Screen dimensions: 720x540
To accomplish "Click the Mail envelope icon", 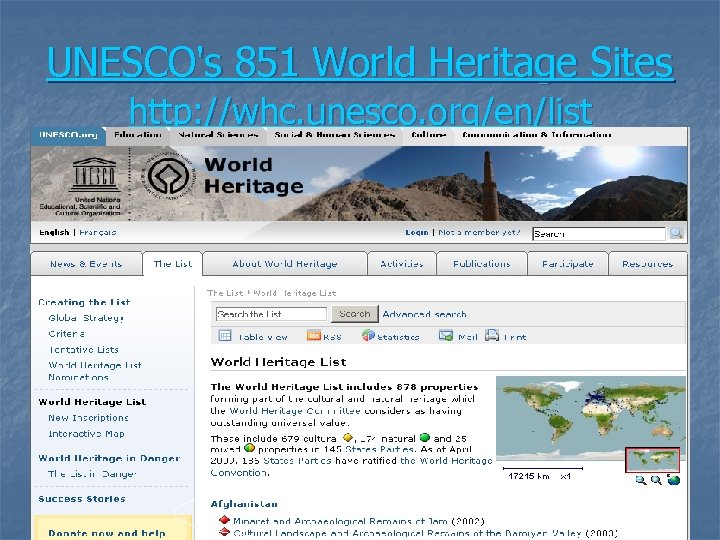I will [446, 336].
